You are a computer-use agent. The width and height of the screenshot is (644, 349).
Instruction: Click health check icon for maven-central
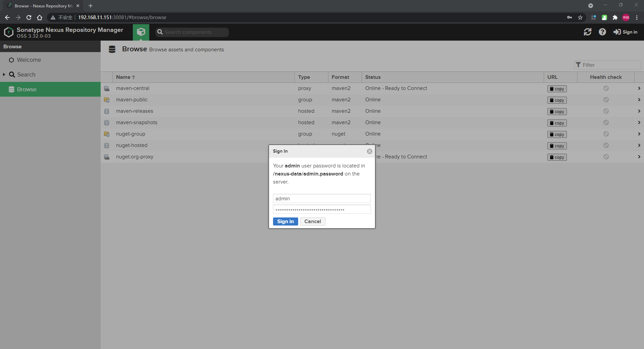pos(606,88)
